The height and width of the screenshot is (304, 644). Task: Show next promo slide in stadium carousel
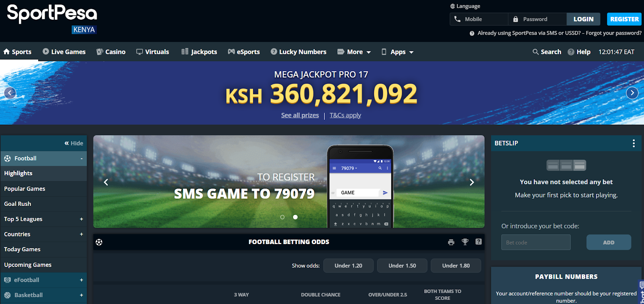pos(472,182)
